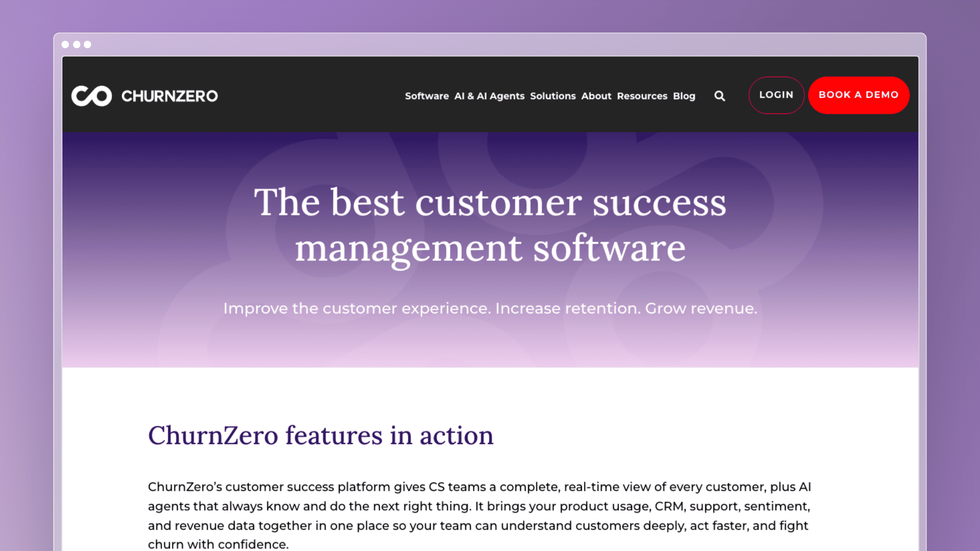Open the AI & AI Agents menu
This screenshot has height=551, width=980.
(489, 96)
